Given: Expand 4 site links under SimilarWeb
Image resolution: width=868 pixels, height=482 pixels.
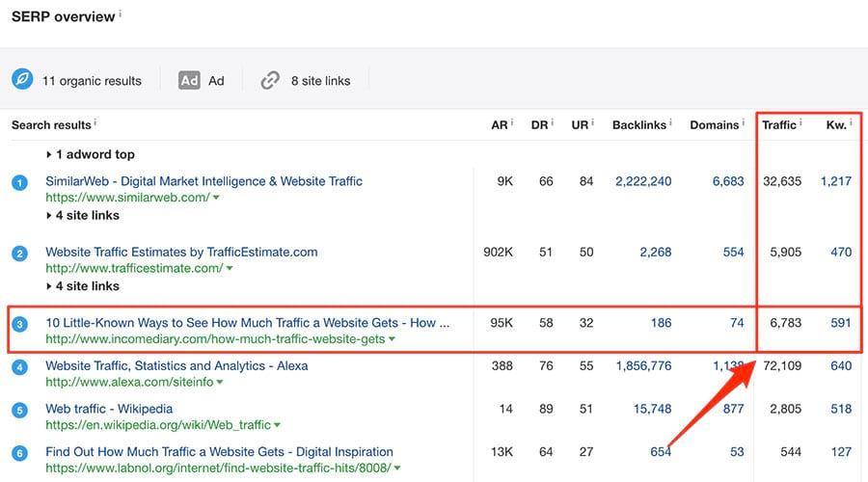Looking at the screenshot, I should (83, 215).
